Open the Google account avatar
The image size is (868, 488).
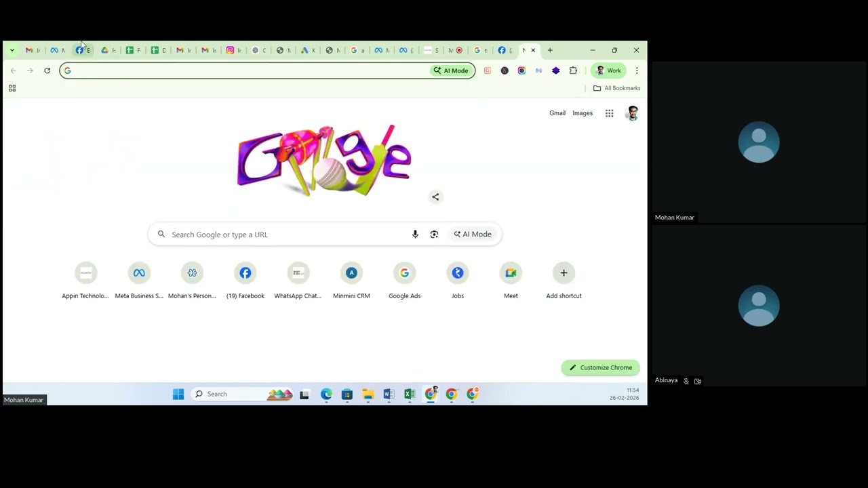(x=632, y=113)
